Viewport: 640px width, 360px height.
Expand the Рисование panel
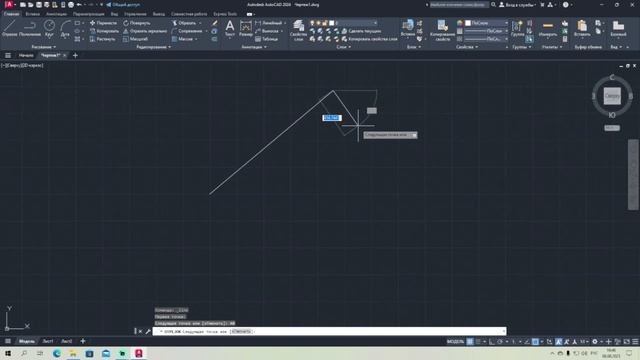click(x=44, y=47)
